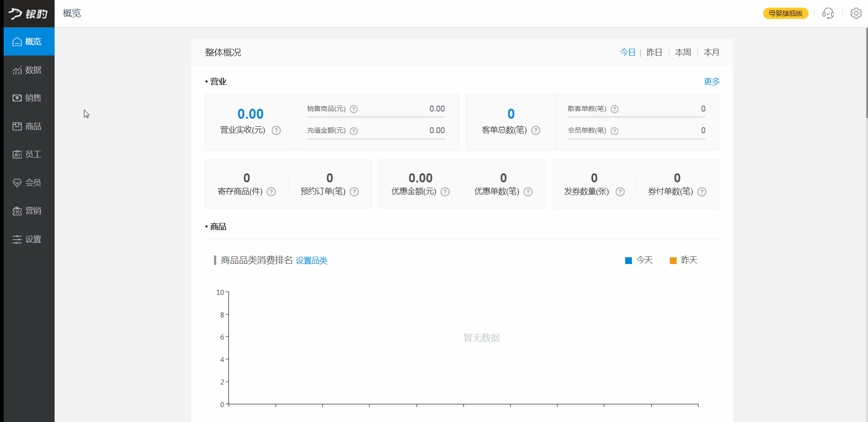Click the 优惠金额 0.00 value
Viewport: 868px width, 422px height.
[420, 178]
